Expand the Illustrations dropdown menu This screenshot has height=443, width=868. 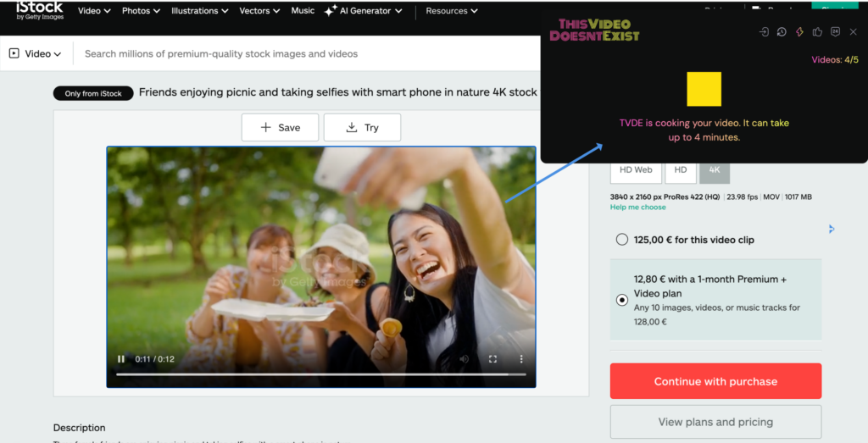[x=200, y=10]
